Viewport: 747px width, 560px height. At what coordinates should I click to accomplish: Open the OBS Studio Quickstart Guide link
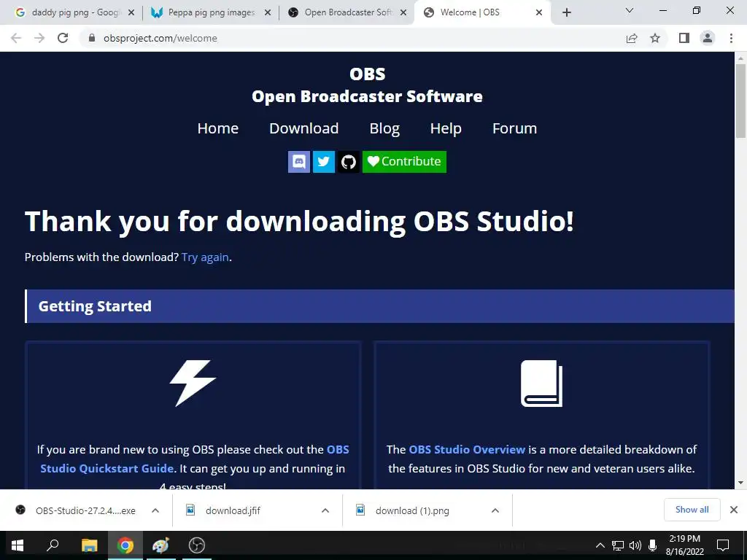click(x=195, y=459)
